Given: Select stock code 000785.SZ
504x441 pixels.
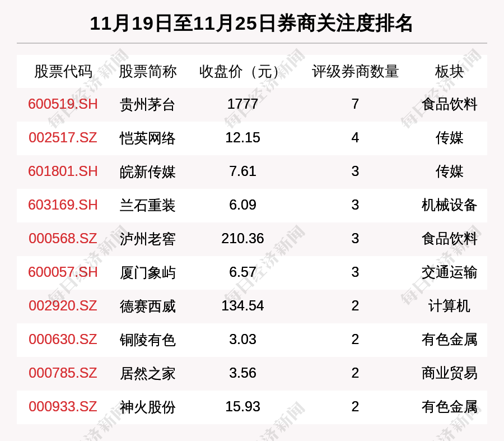Looking at the screenshot, I should pyautogui.click(x=63, y=373).
